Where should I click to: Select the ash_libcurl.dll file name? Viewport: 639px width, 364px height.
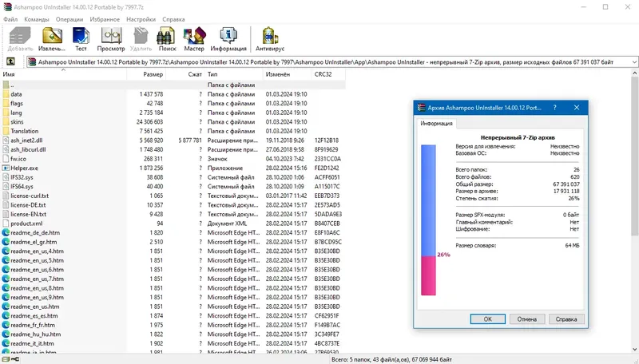click(x=28, y=149)
